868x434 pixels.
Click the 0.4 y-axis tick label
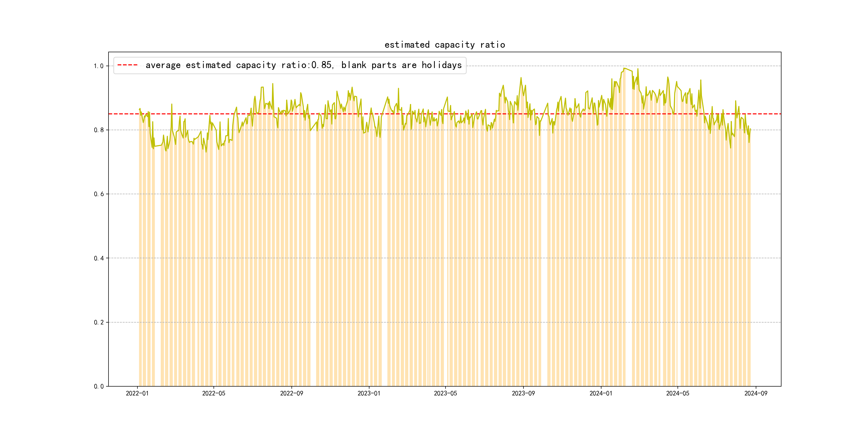98,258
